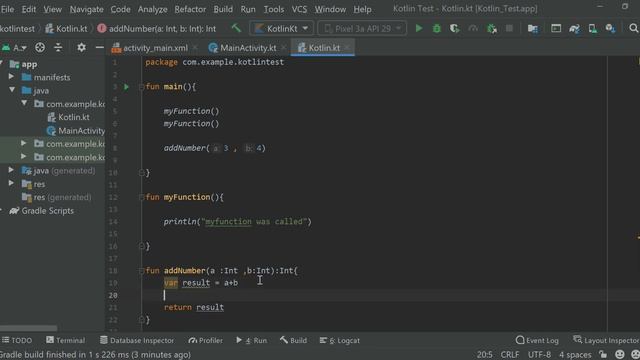This screenshot has height=360, width=640.
Task: Open the Project Structure folder icon
Action: [533, 28]
